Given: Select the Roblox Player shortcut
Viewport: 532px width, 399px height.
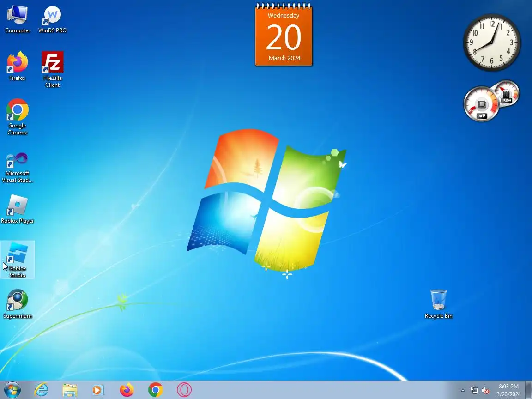Looking at the screenshot, I should (17, 209).
